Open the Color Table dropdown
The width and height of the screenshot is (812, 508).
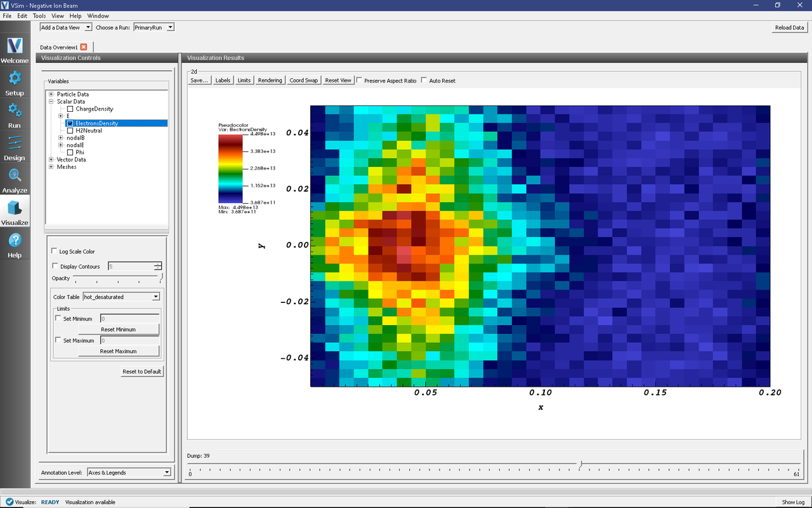pos(121,297)
